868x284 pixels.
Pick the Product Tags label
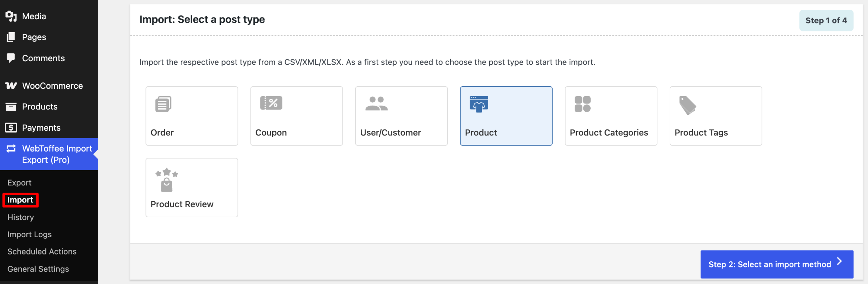(x=701, y=133)
